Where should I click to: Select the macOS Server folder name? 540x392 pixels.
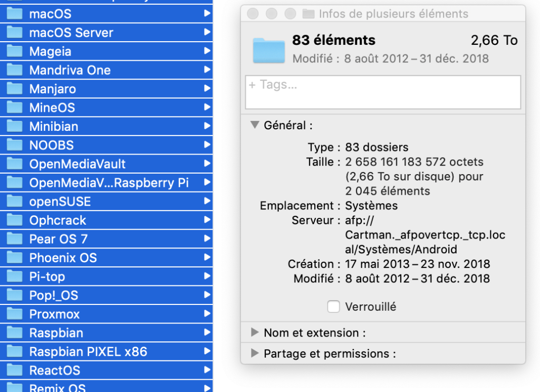[71, 33]
